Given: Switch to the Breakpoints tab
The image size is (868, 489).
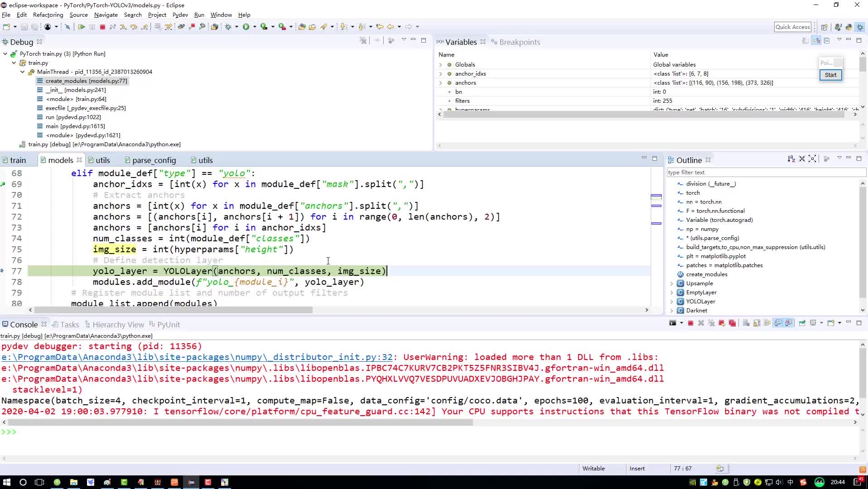Looking at the screenshot, I should (x=516, y=42).
